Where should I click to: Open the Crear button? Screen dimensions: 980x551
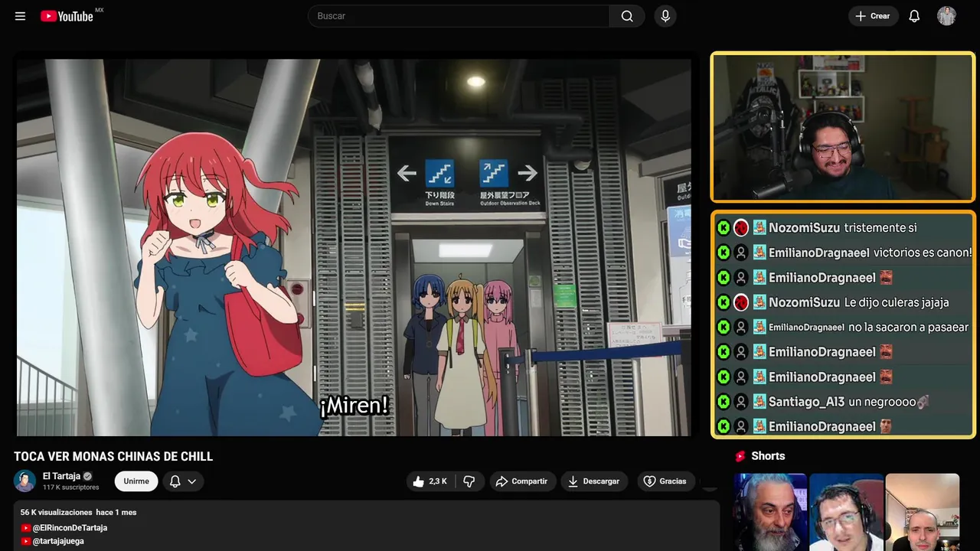pos(873,16)
